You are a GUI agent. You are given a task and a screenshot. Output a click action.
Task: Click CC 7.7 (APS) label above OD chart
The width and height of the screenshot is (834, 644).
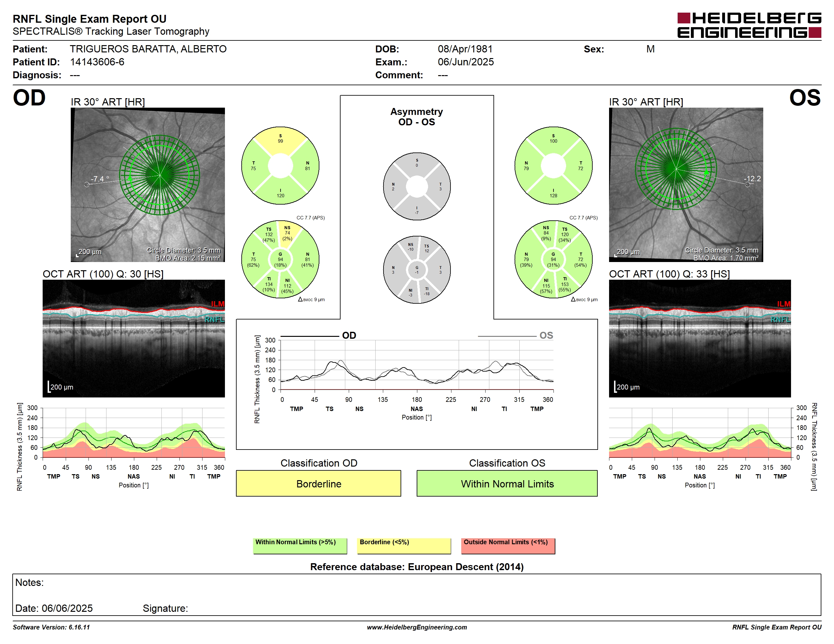311,218
